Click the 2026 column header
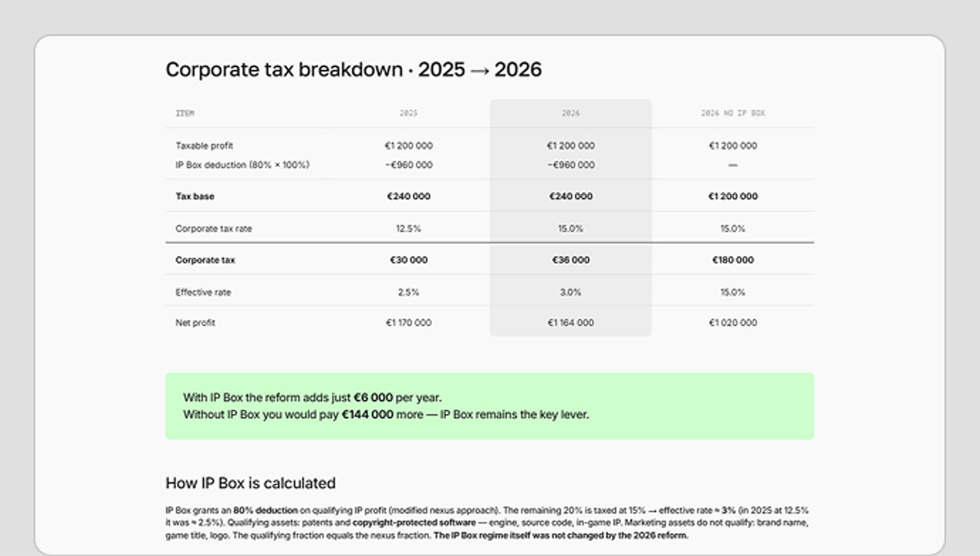Screen dimensions: 980x556 [x=570, y=113]
